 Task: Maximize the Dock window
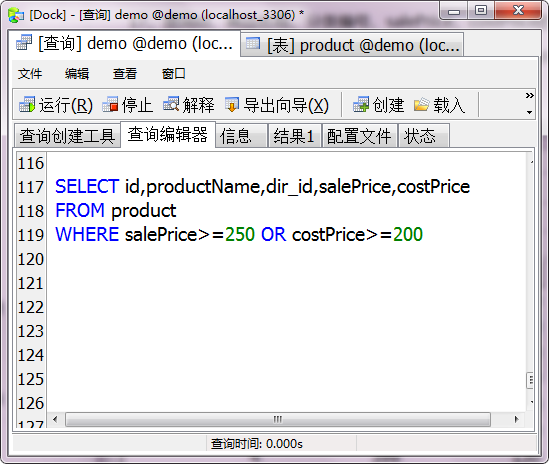coord(481,11)
